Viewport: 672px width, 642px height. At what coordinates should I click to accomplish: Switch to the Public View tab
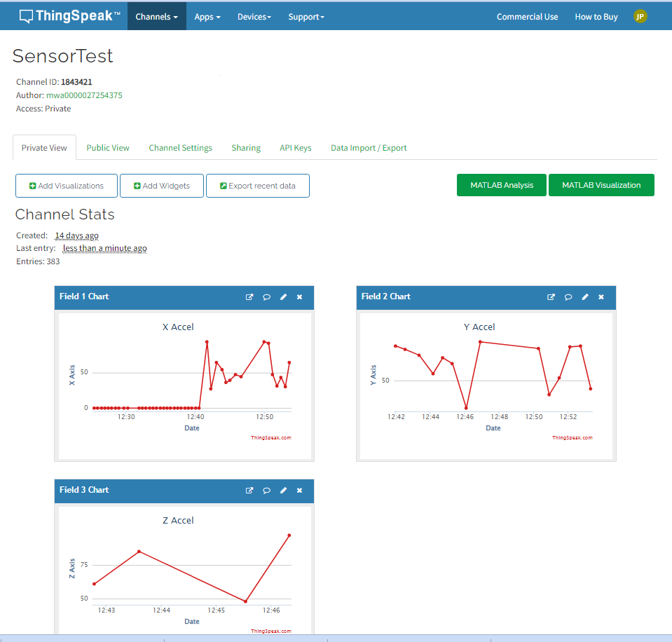(108, 147)
